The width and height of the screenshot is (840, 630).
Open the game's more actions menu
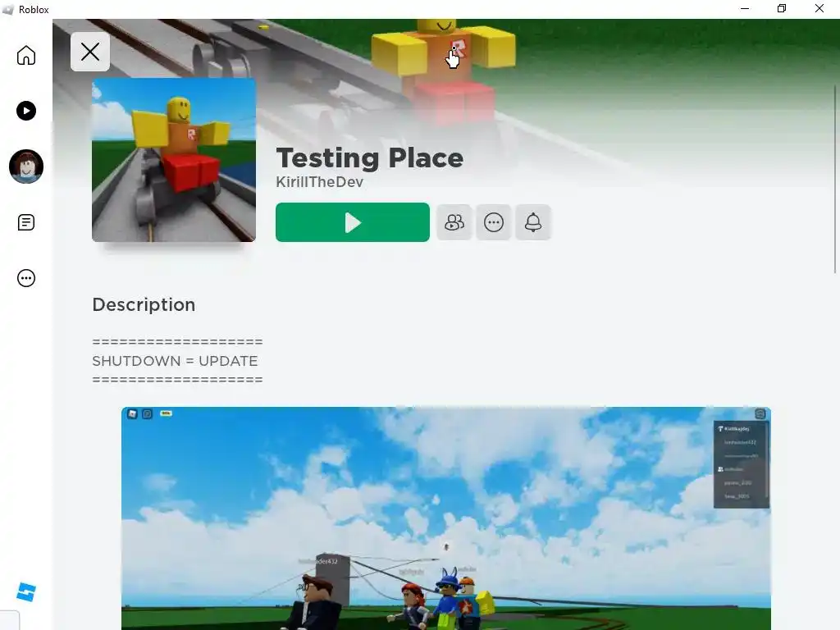coord(493,222)
